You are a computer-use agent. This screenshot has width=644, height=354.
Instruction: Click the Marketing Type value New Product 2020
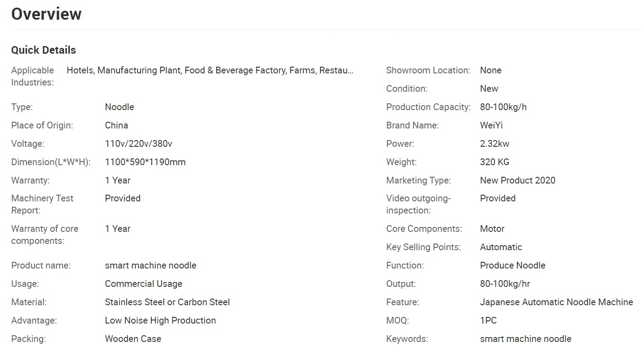[518, 180]
